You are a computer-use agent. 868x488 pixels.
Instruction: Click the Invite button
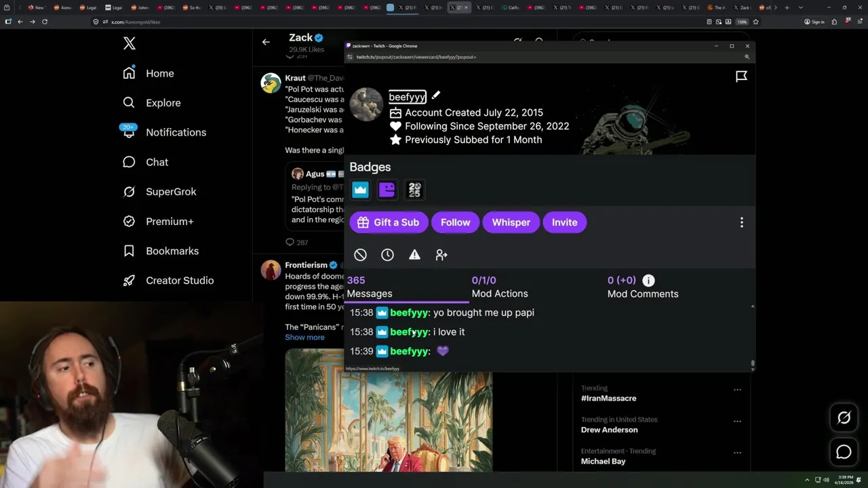point(564,222)
